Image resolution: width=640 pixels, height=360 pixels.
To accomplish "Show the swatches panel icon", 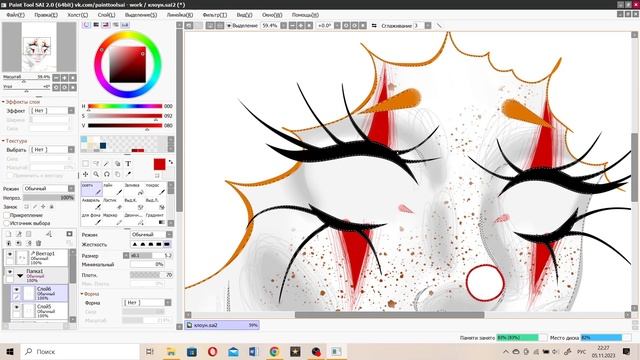I will click(x=125, y=25).
